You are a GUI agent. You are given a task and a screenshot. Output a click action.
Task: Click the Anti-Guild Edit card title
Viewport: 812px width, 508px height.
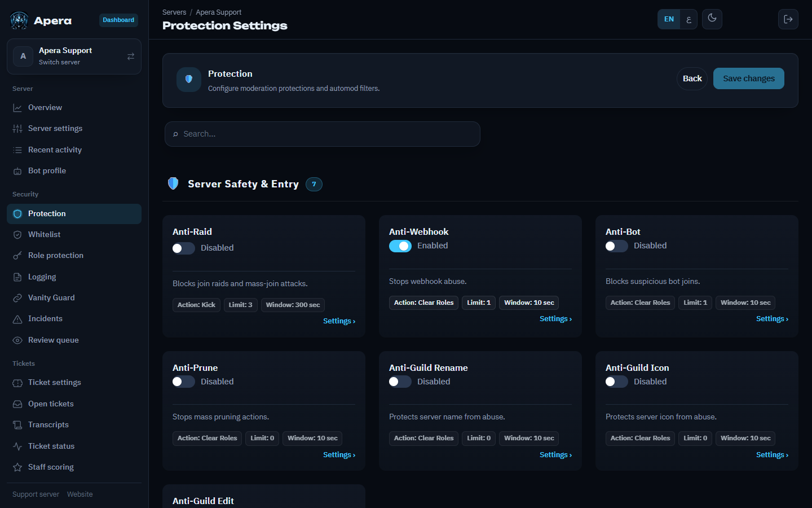click(203, 501)
